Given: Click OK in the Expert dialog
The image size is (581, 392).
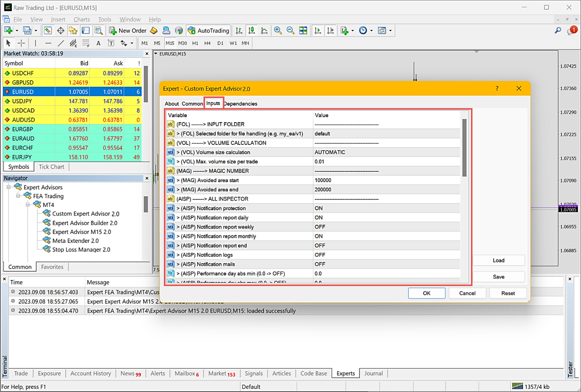Looking at the screenshot, I should [427, 293].
